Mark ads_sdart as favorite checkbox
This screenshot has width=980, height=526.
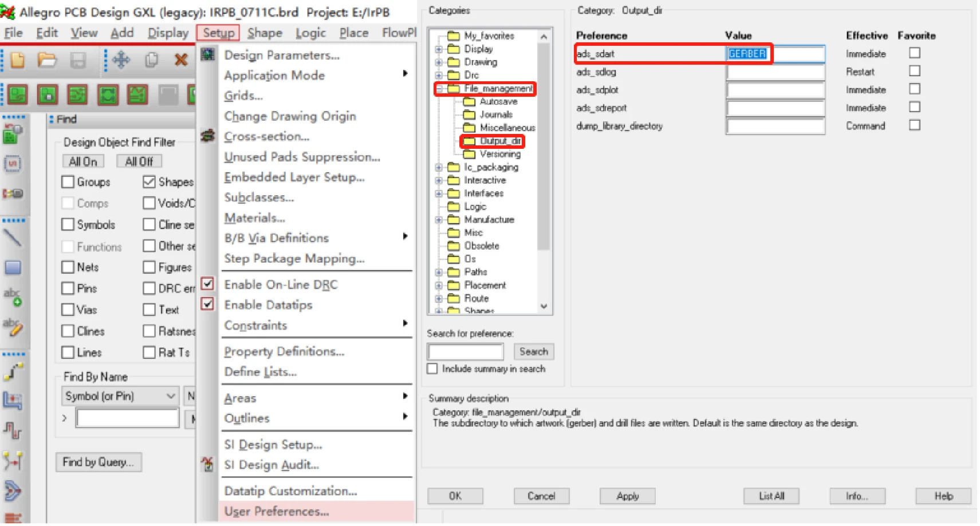click(915, 53)
